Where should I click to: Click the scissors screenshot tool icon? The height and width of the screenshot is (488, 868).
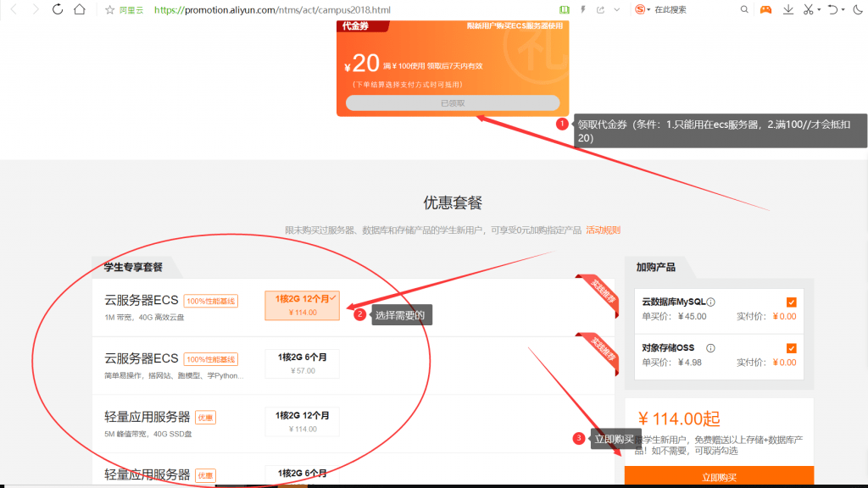click(809, 9)
